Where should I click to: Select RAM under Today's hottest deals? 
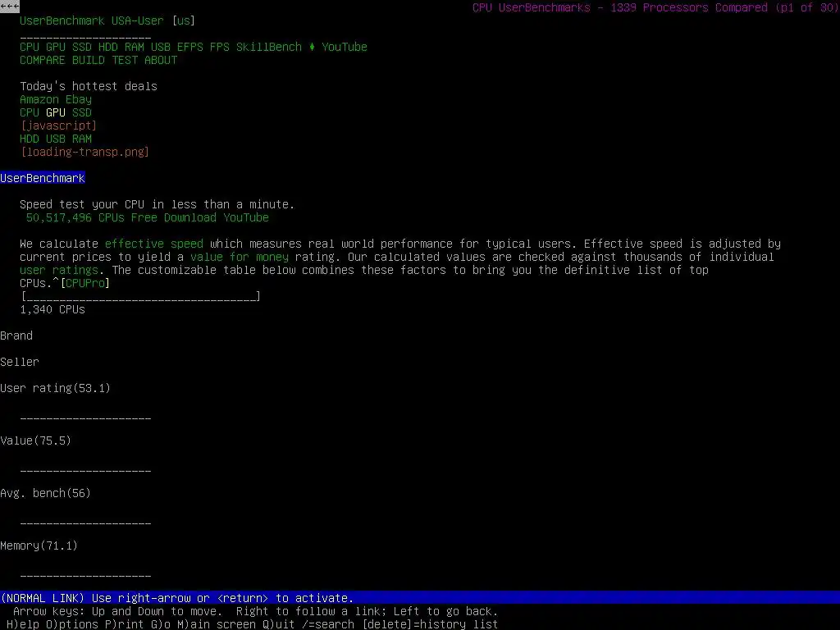pyautogui.click(x=82, y=139)
